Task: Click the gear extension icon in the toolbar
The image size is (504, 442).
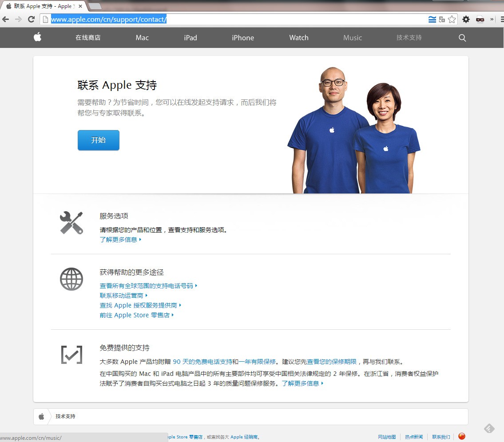Action: [466, 19]
